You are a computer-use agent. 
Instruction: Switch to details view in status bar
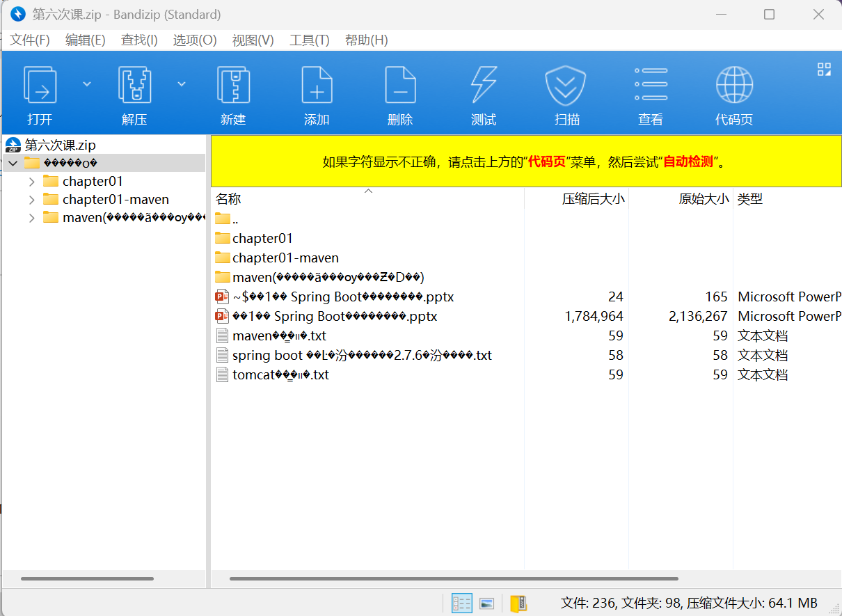pyautogui.click(x=462, y=603)
